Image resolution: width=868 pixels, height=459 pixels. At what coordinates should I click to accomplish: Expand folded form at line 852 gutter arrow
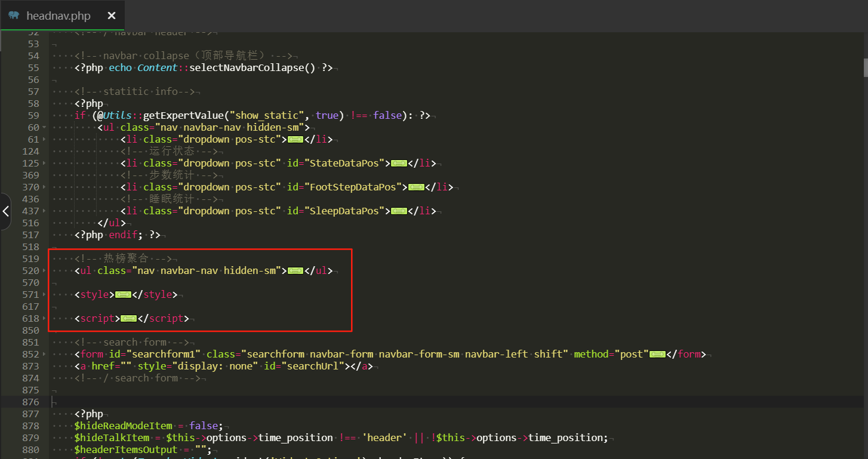click(45, 355)
